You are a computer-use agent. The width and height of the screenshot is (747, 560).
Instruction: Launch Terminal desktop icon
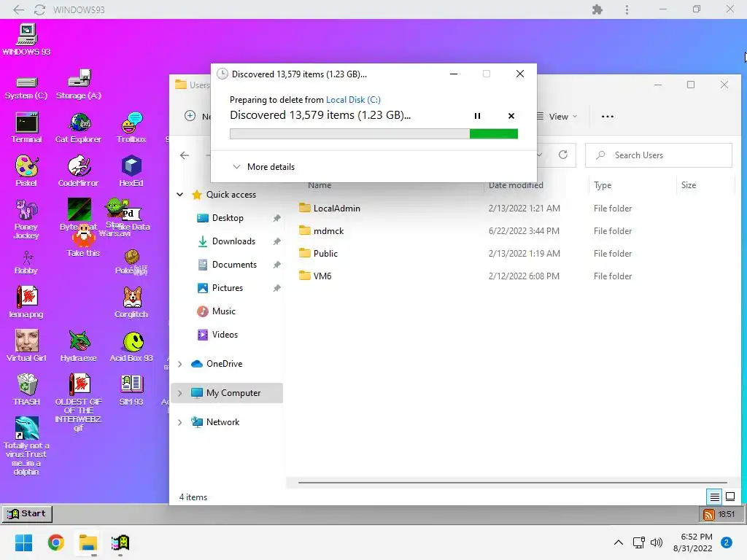[27, 128]
